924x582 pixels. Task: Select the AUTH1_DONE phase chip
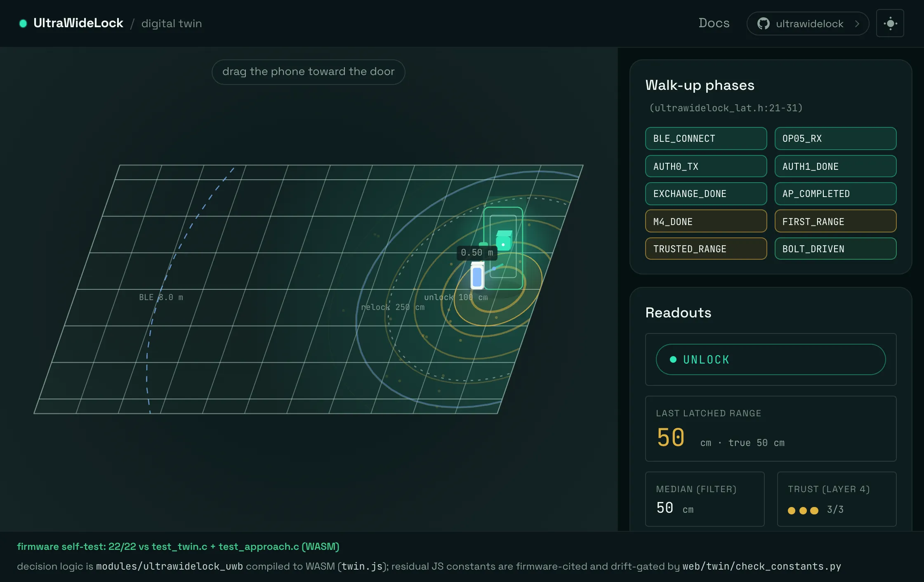point(835,166)
